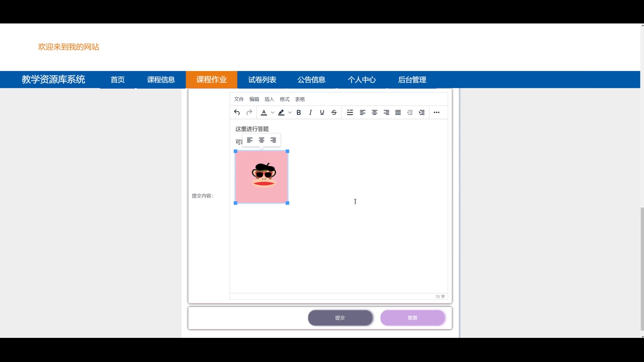This screenshot has height=362, width=644.
Task: Align image left via floating toolbar
Action: coord(250,140)
